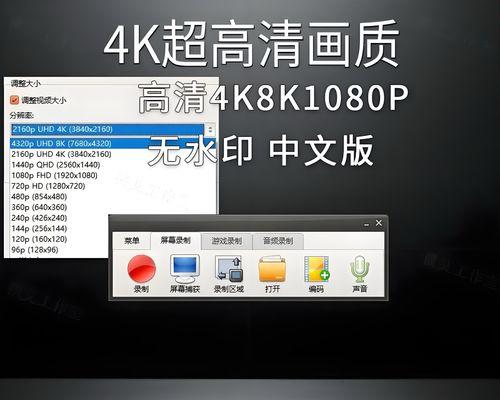Viewport: 500px width, 400px height.
Task: Open the 菜单 menu tab
Action: [132, 241]
